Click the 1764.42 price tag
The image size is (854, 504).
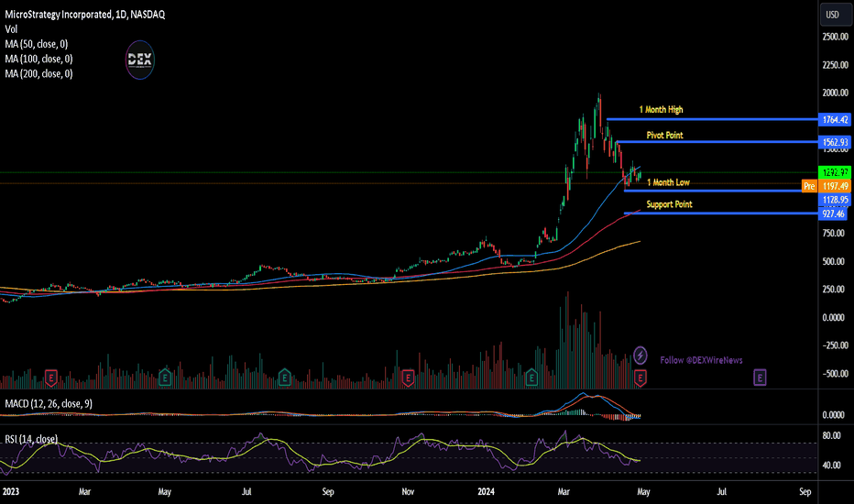tap(835, 120)
